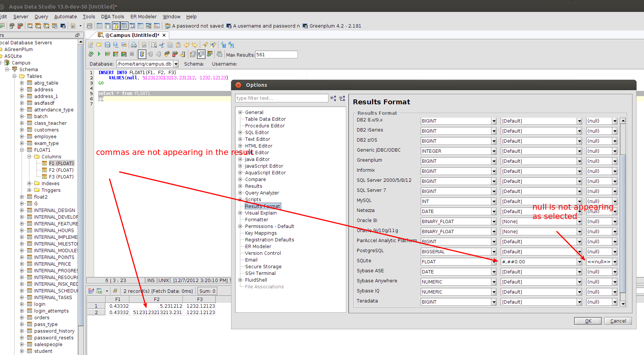Click the Execute icon with gear and green arrows
644x355 pixels.
(x=91, y=54)
